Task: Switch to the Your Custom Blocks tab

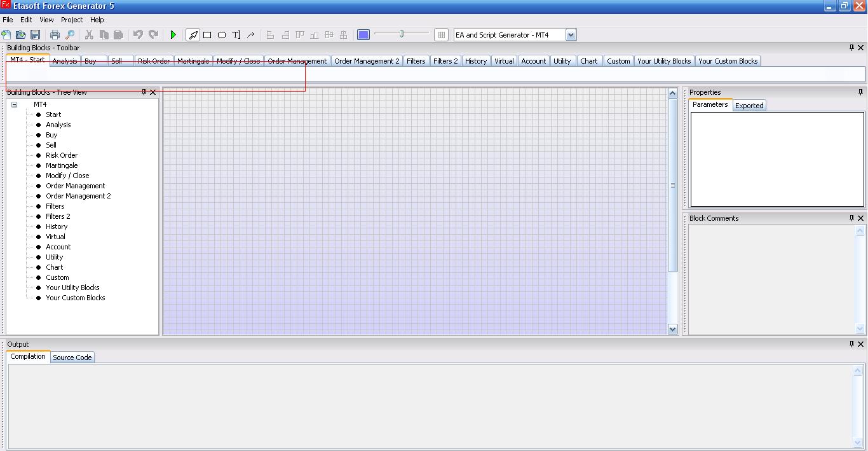Action: click(x=728, y=61)
